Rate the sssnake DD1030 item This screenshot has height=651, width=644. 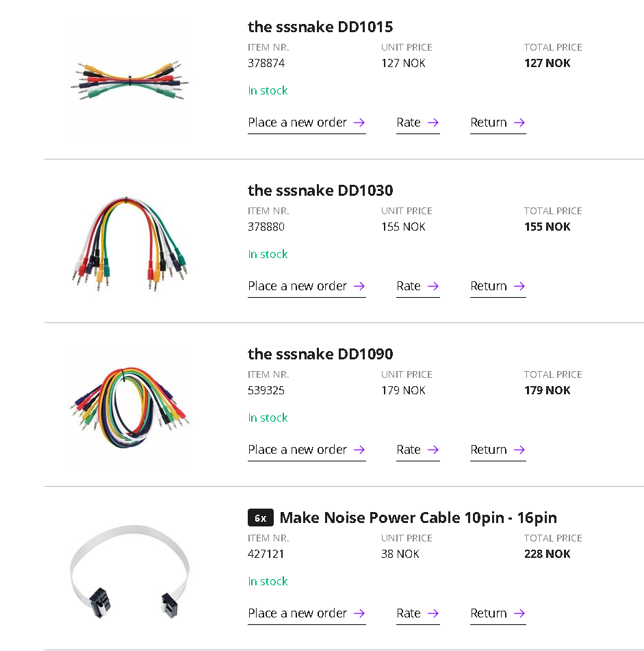pos(417,286)
